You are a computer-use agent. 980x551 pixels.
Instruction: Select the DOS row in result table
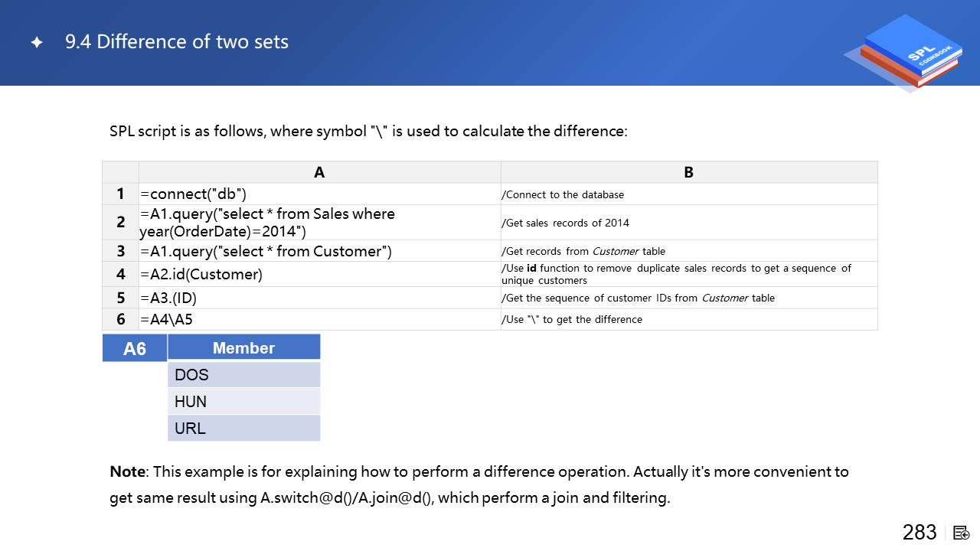[243, 375]
